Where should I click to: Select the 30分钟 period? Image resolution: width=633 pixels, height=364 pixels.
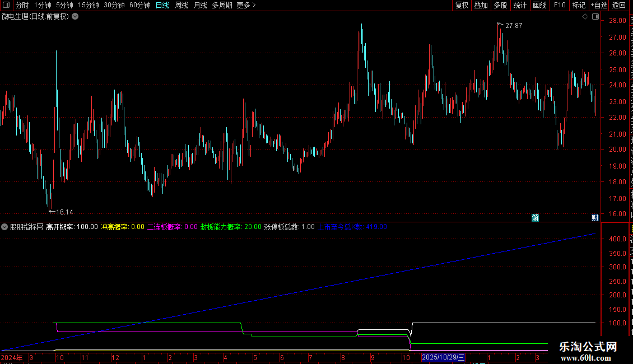coord(114,5)
